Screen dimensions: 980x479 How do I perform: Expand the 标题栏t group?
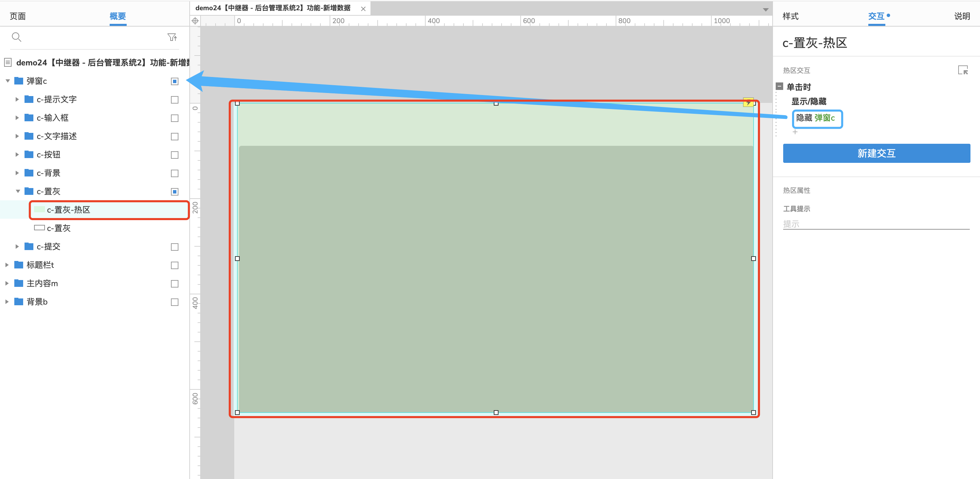[x=7, y=265]
